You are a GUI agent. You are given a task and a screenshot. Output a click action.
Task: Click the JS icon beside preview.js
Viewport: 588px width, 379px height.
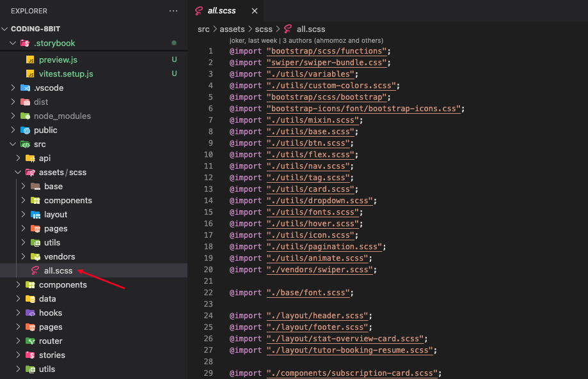click(x=30, y=60)
